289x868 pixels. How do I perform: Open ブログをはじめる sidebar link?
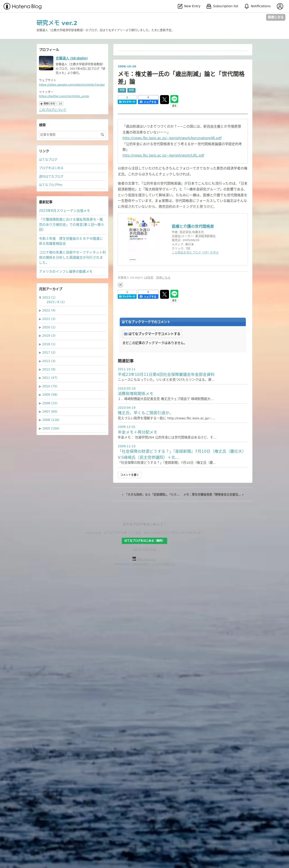coord(51,168)
